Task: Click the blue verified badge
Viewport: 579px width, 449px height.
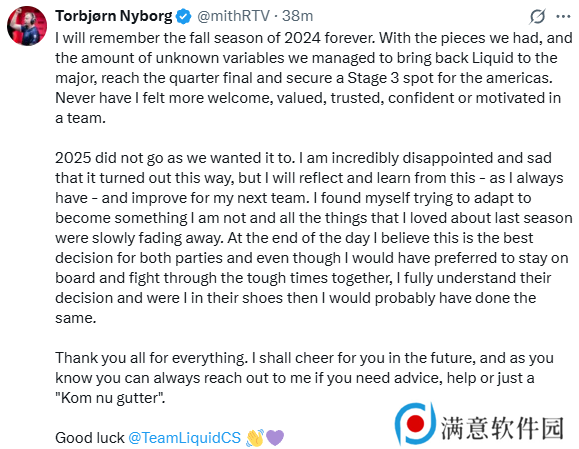Action: point(183,16)
